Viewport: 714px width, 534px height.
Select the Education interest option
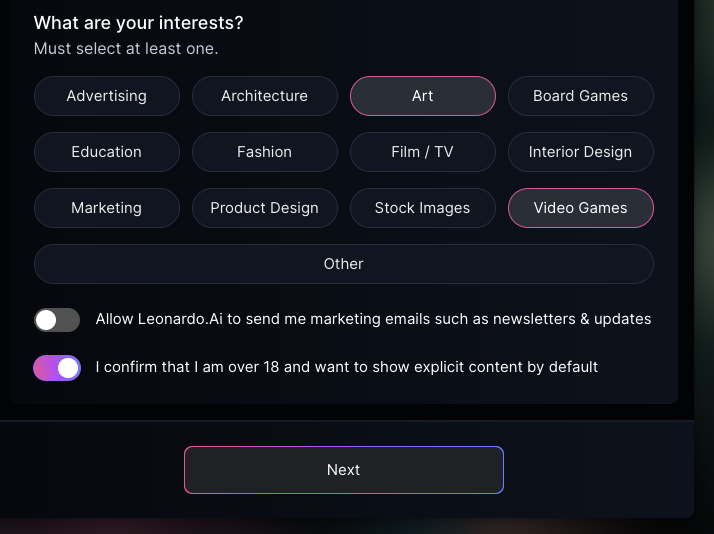107,152
